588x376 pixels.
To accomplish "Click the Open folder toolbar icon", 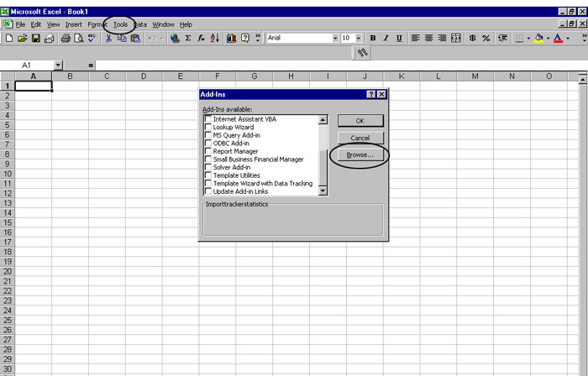I will pyautogui.click(x=22, y=38).
